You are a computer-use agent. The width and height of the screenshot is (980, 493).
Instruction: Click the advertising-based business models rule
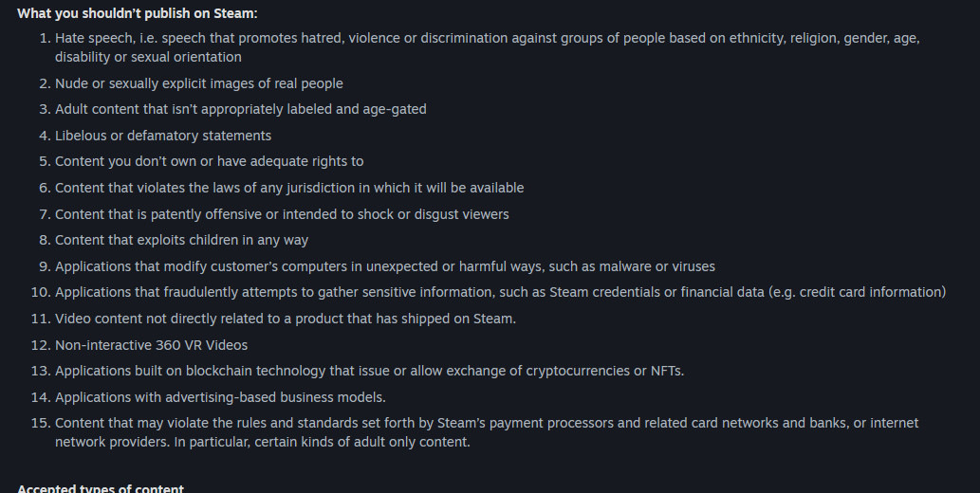point(221,397)
